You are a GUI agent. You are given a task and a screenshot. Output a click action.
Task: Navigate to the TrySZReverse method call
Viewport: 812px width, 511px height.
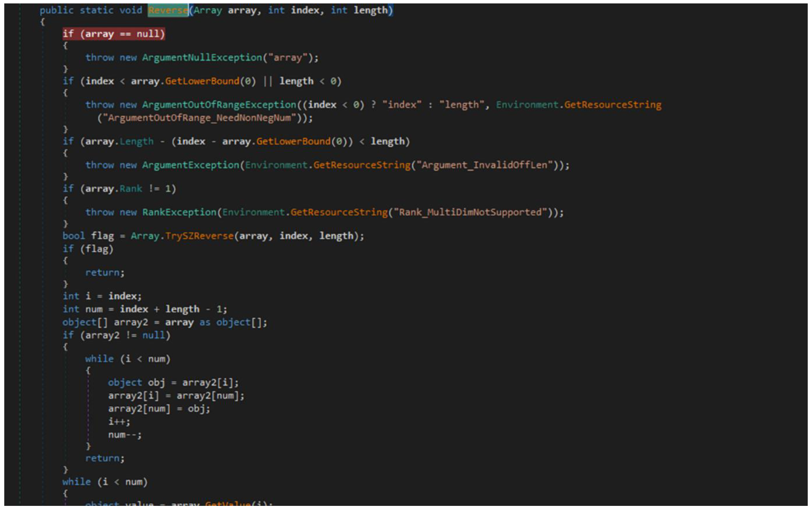pos(199,236)
